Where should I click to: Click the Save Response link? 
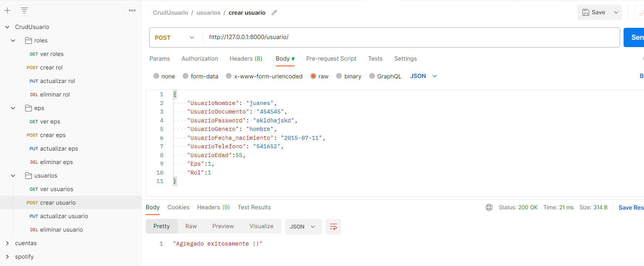631,208
